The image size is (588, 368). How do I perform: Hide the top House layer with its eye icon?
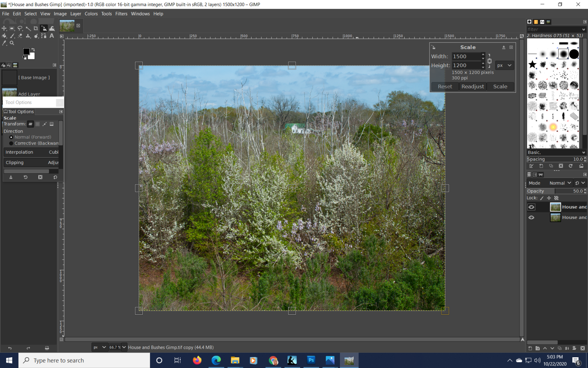pos(531,207)
